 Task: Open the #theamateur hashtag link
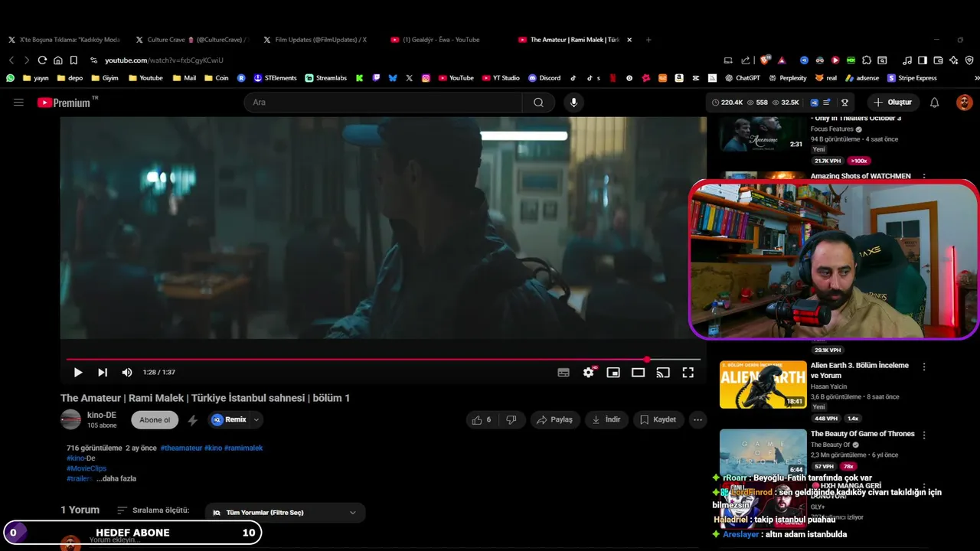(181, 448)
